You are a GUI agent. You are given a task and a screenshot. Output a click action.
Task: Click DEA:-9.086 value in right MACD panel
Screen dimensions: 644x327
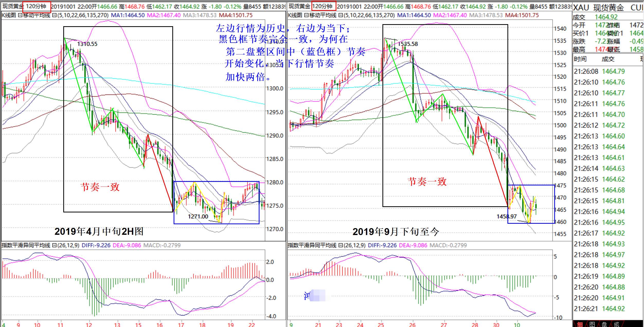[413, 245]
